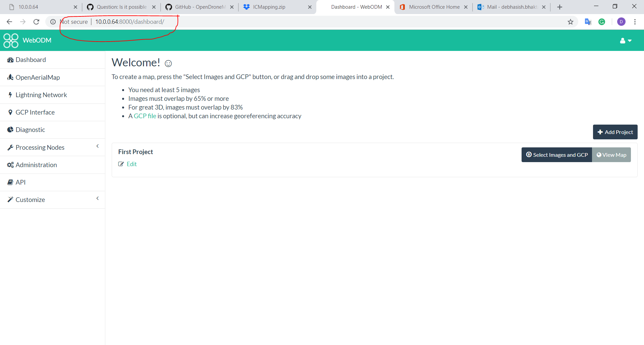Click View Map for First Project
Viewport: 644px width, 345px height.
(x=611, y=155)
